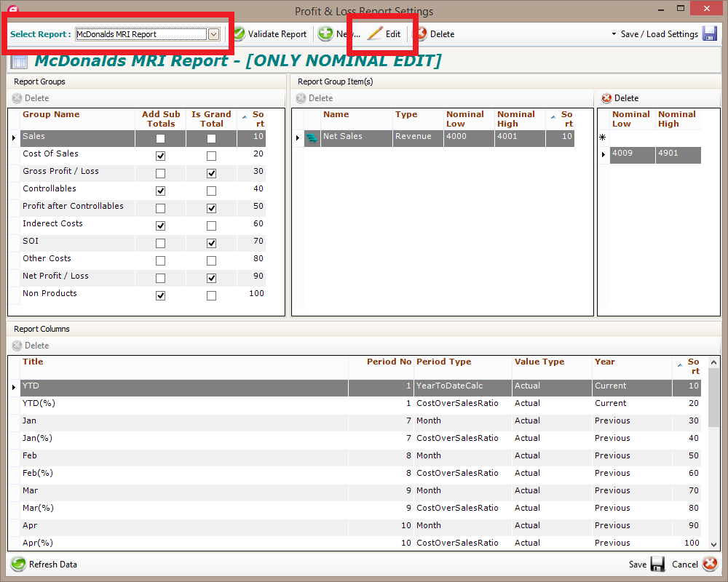Click the Refresh Data button label
The width and height of the screenshot is (728, 582).
53,565
